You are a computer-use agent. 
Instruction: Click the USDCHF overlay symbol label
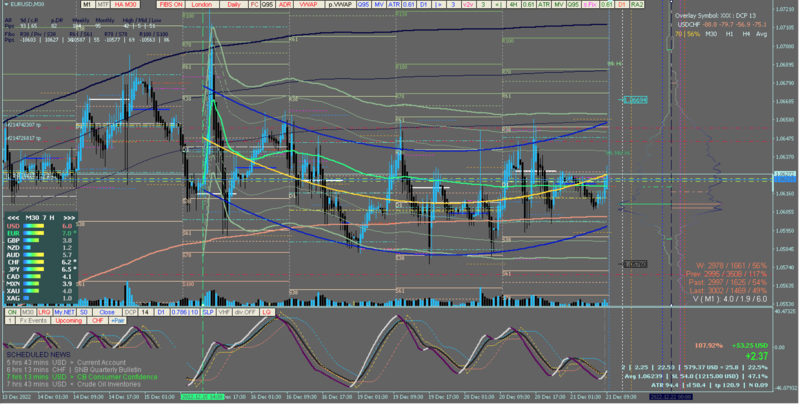click(x=689, y=24)
